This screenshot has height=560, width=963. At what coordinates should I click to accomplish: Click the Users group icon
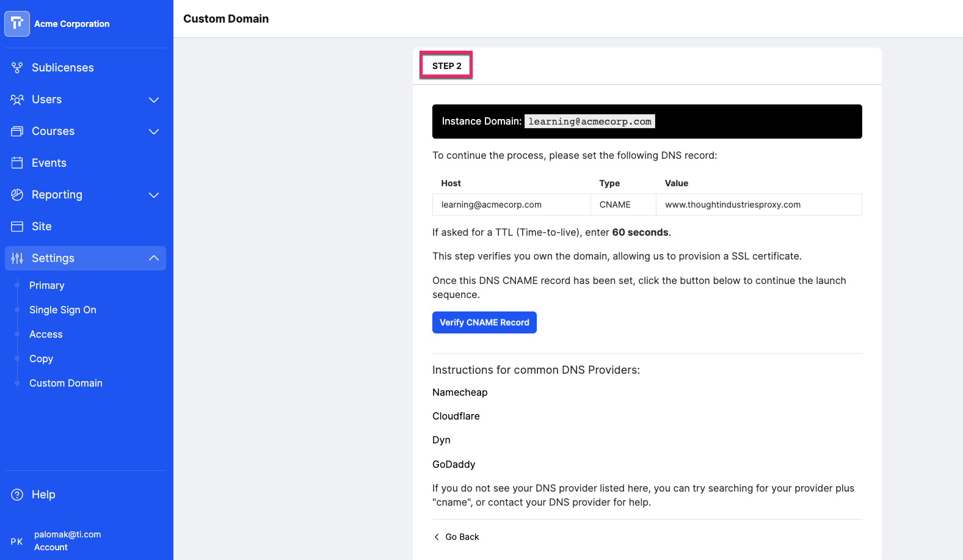(17, 100)
